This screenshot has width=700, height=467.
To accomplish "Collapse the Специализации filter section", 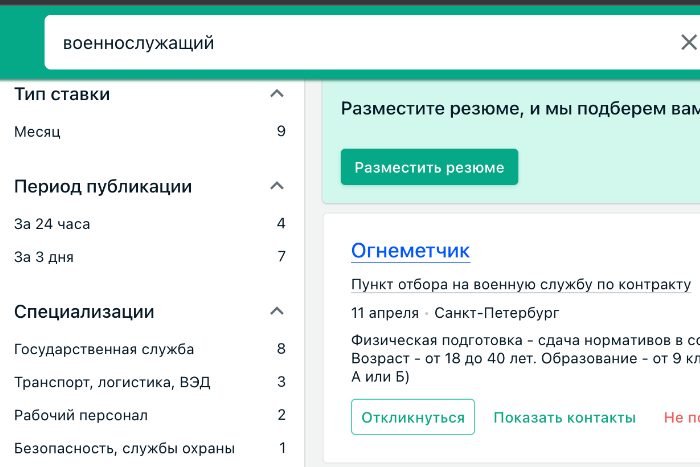I will [278, 312].
